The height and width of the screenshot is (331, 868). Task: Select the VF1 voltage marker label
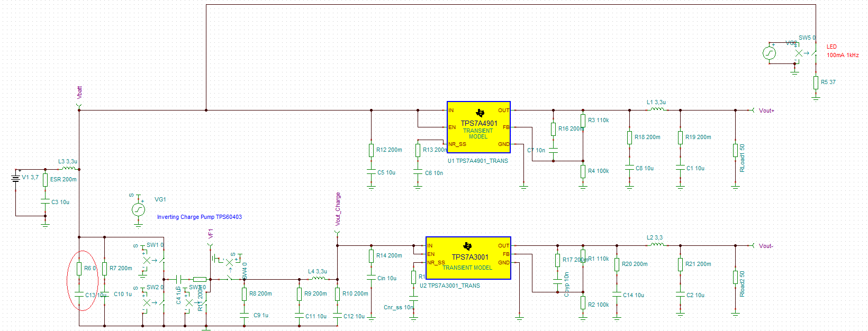211,234
